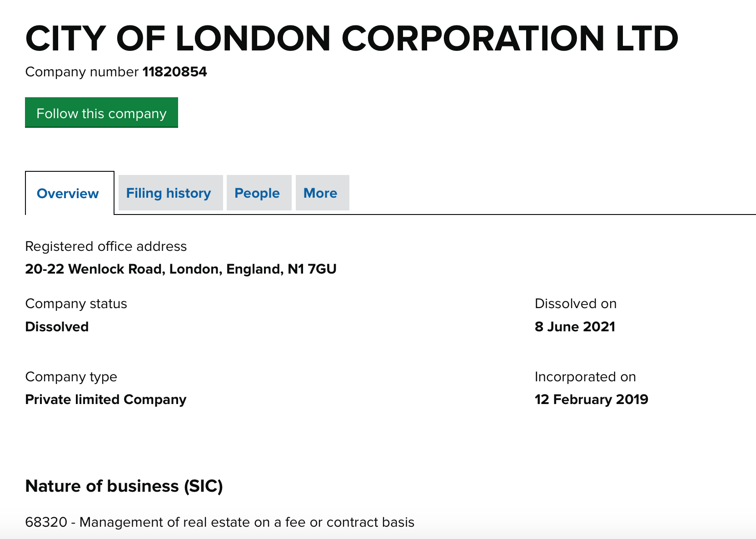This screenshot has height=539, width=756.
Task: Click the Private limited Company text
Action: (106, 399)
